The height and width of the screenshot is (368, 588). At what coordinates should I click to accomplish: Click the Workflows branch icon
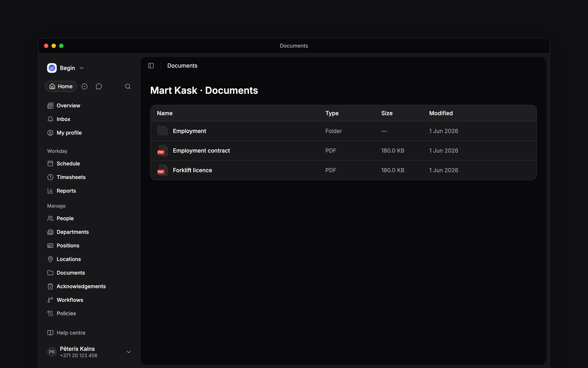[50, 300]
